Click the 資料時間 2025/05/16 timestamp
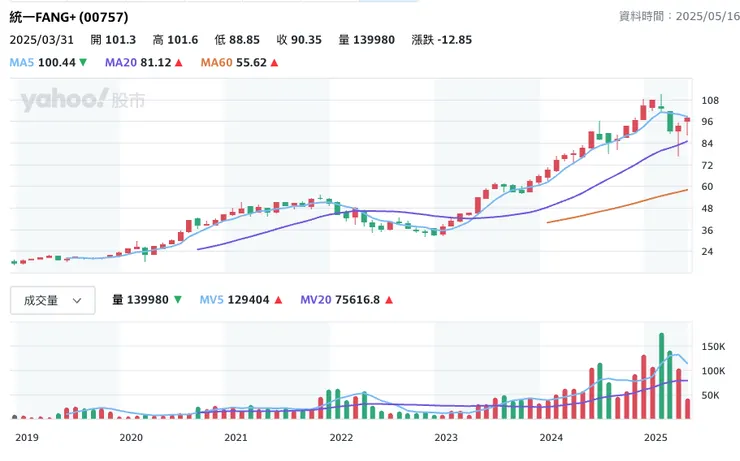The height and width of the screenshot is (461, 740). 679,16
